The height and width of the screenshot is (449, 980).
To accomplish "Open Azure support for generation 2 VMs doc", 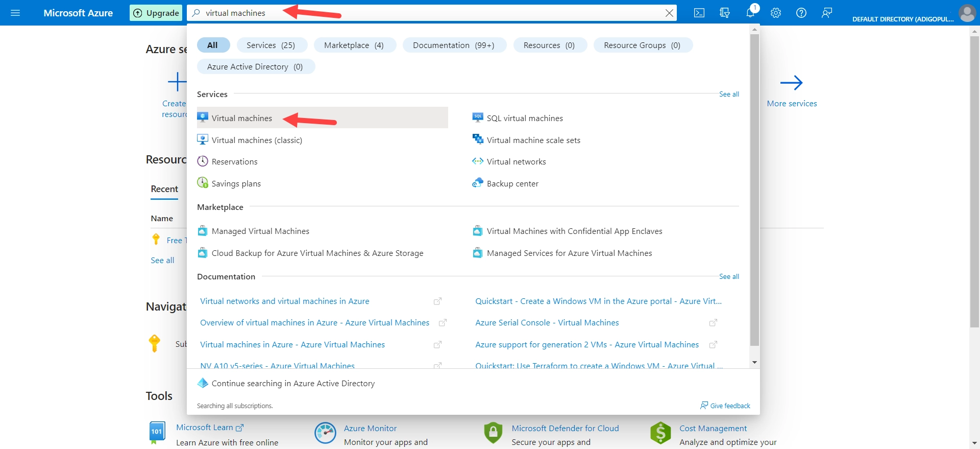I will pos(587,345).
